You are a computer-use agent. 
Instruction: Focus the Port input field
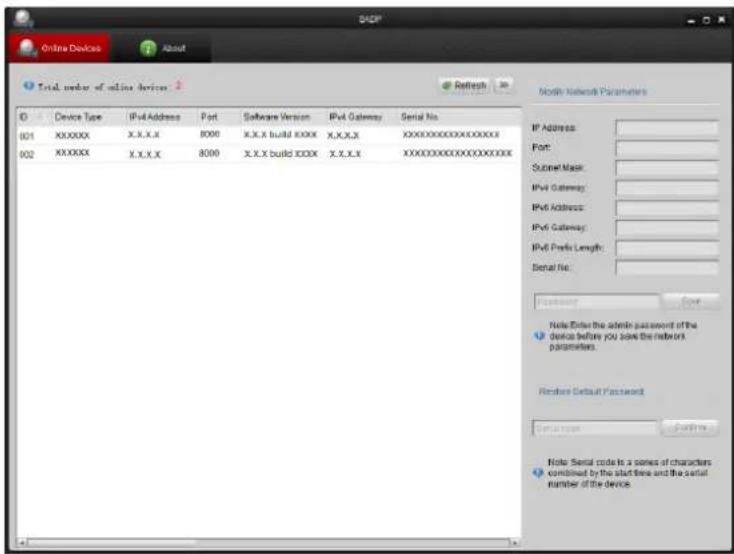point(667,148)
